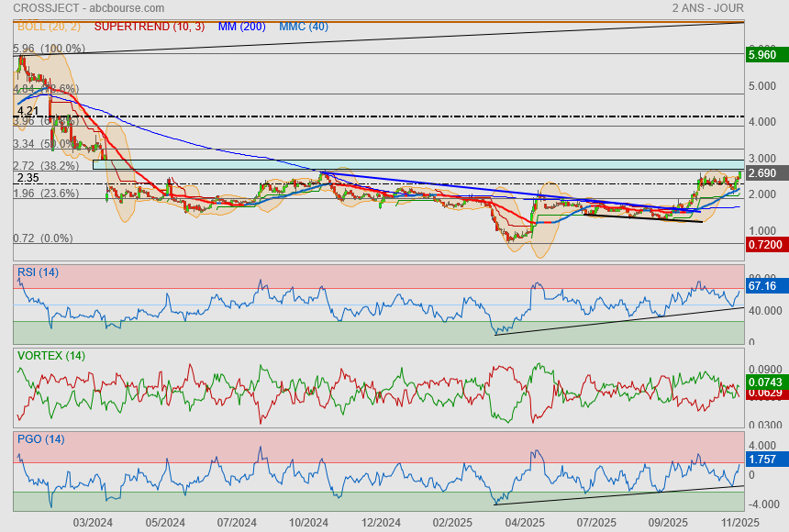Click the green 5.960 high price tag
The height and width of the screenshot is (532, 789).
[766, 54]
